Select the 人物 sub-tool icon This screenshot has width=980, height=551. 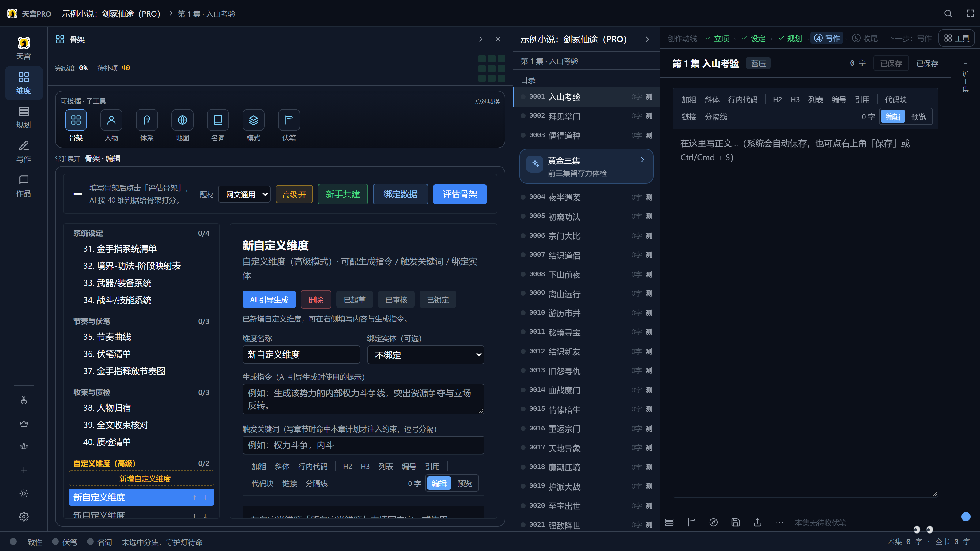tap(111, 120)
